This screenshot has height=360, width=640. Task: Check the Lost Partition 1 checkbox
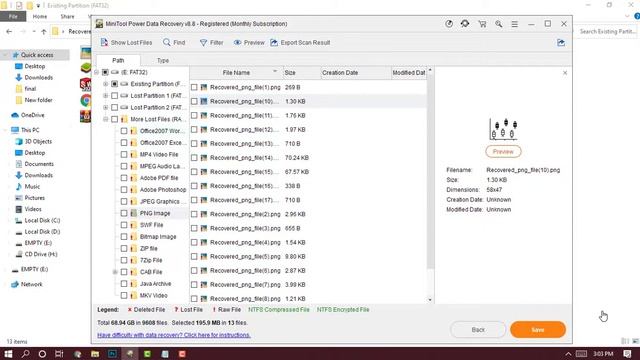point(115,96)
